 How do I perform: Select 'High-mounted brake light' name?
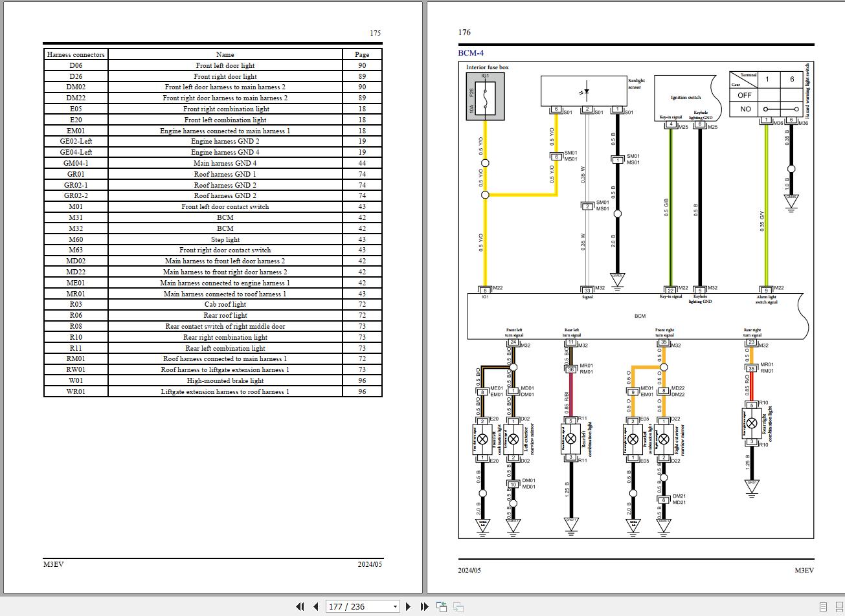click(225, 380)
